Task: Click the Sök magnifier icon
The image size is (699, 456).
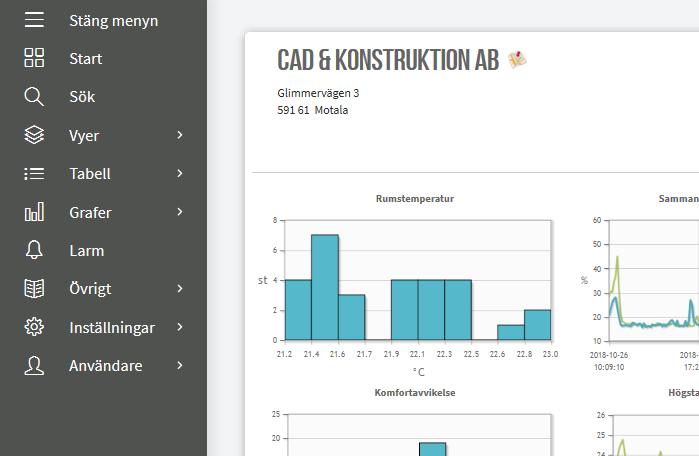Action: point(34,96)
